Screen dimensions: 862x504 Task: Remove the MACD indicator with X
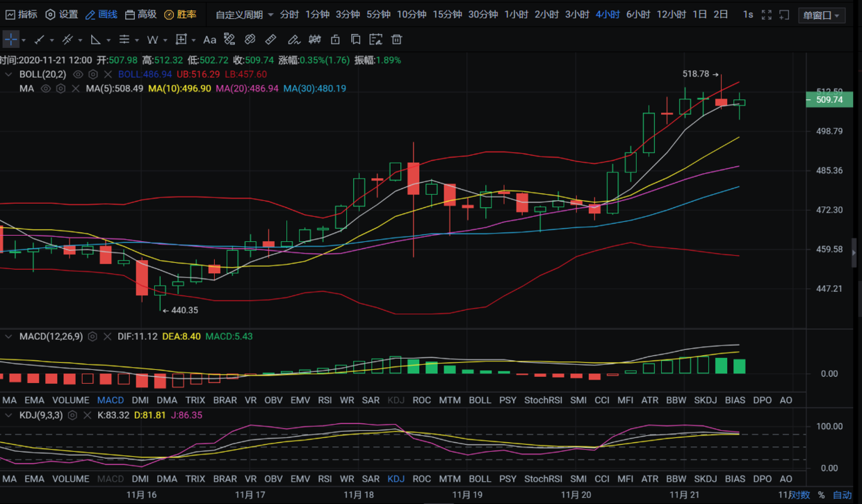click(x=108, y=336)
